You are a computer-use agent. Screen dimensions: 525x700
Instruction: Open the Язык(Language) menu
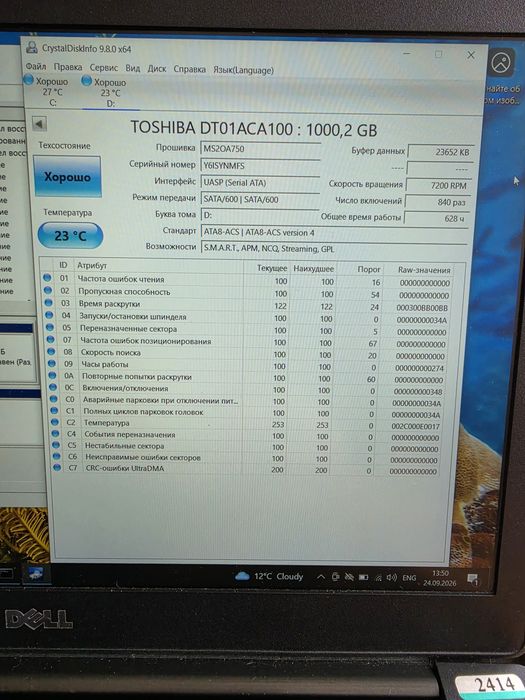(x=243, y=70)
